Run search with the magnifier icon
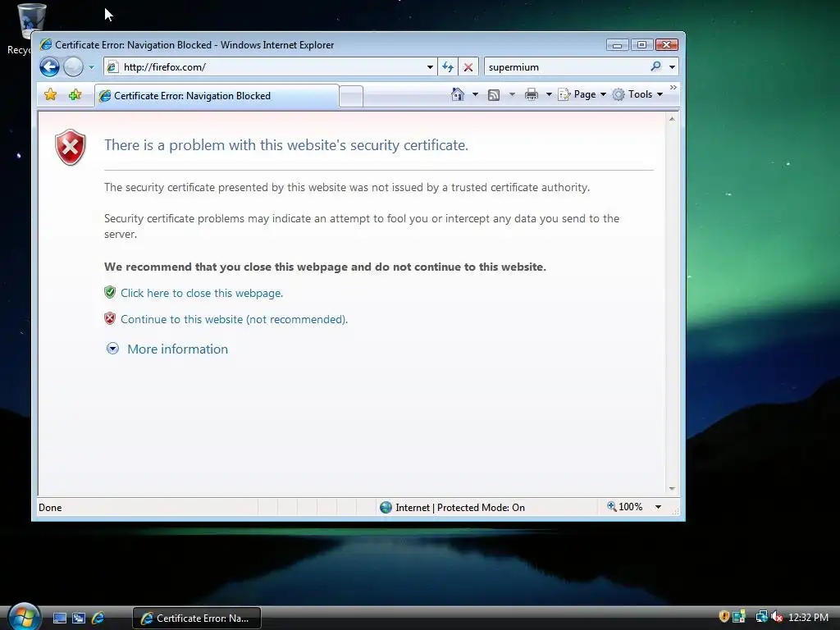Image resolution: width=840 pixels, height=630 pixels. [655, 66]
